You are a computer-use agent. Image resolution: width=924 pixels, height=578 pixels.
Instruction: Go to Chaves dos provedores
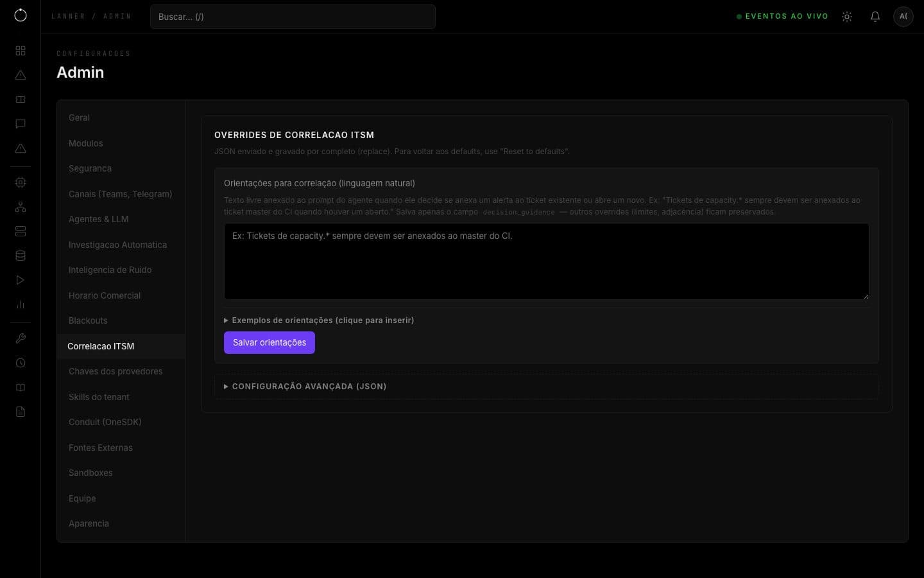coord(121,372)
